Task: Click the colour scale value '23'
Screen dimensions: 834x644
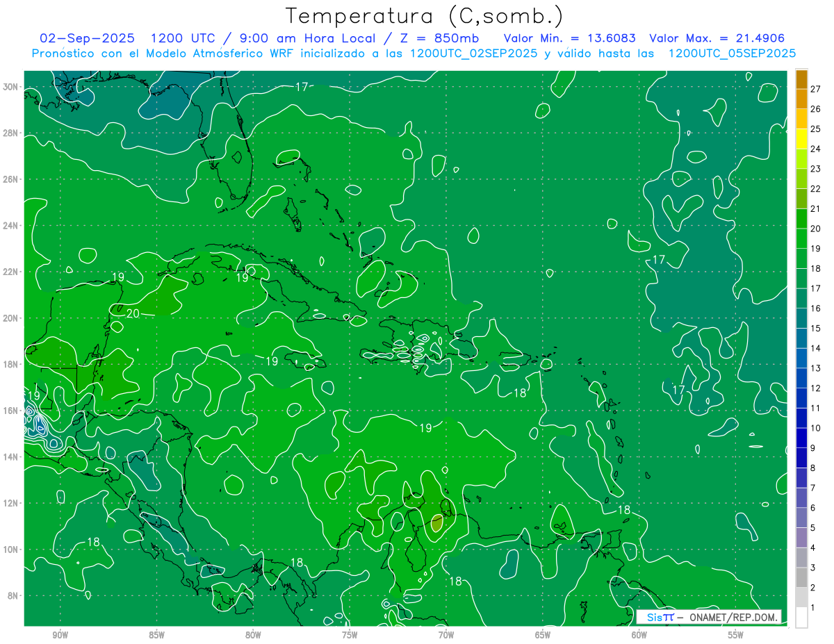Action: pos(816,168)
